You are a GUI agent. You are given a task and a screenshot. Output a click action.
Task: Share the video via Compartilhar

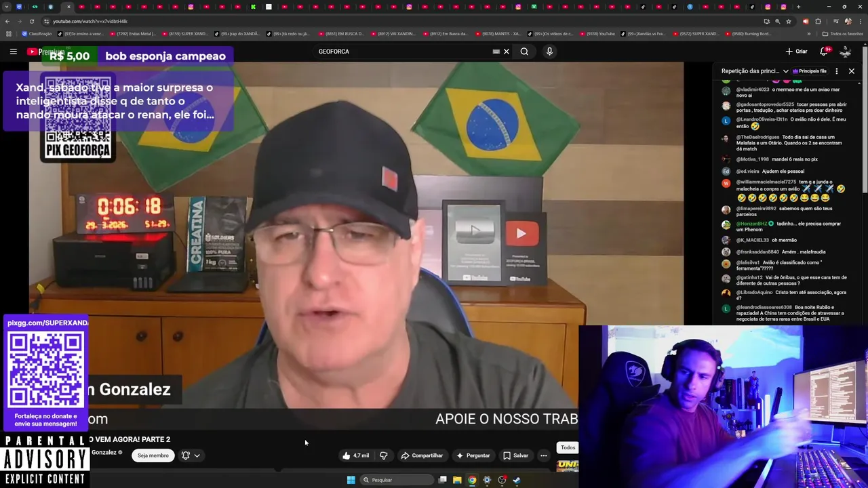422,455
